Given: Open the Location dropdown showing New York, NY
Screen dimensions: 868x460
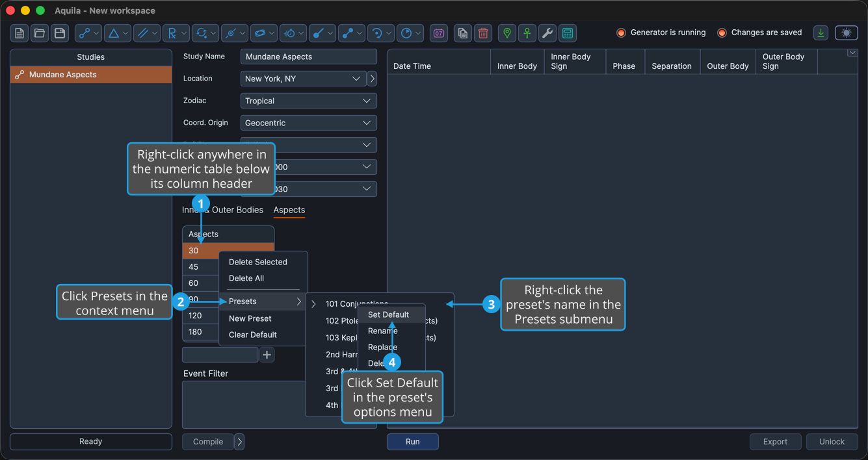Looking at the screenshot, I should (x=303, y=79).
